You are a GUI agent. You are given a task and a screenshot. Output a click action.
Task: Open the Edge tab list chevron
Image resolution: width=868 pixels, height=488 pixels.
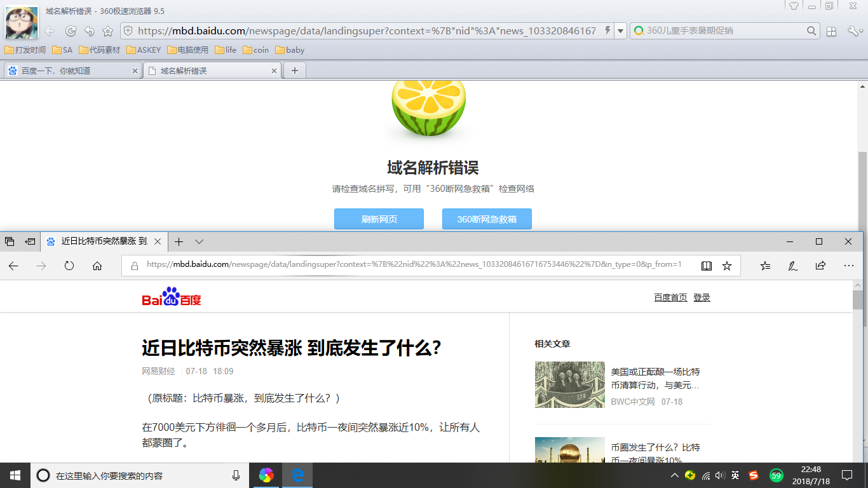point(200,242)
